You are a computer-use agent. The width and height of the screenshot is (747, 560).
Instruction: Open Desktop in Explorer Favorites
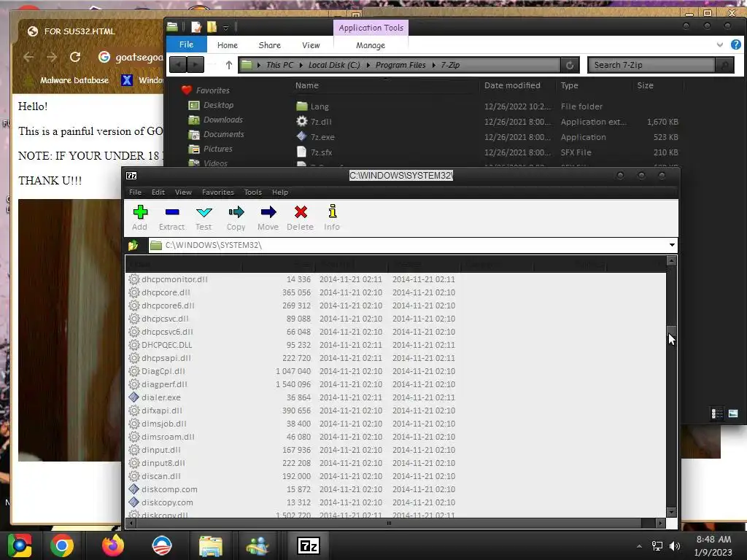coord(211,105)
